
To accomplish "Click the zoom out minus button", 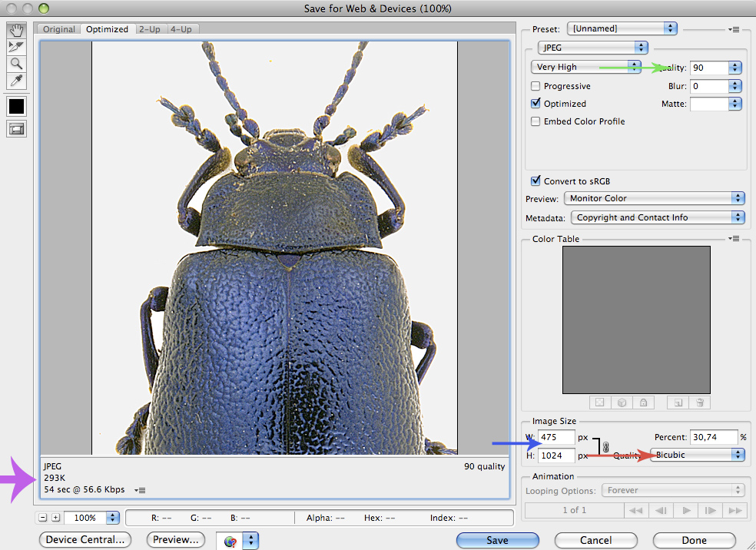I will pos(43,518).
